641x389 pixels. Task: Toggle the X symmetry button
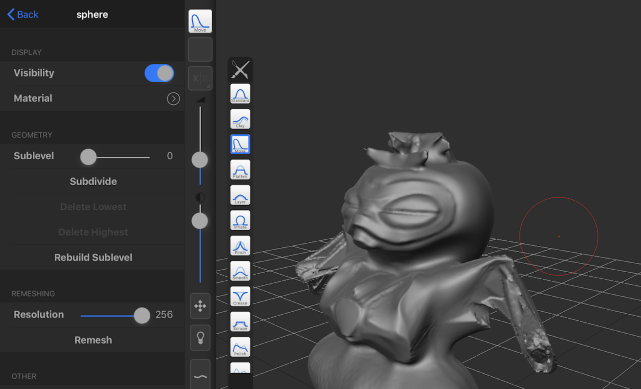coord(200,78)
